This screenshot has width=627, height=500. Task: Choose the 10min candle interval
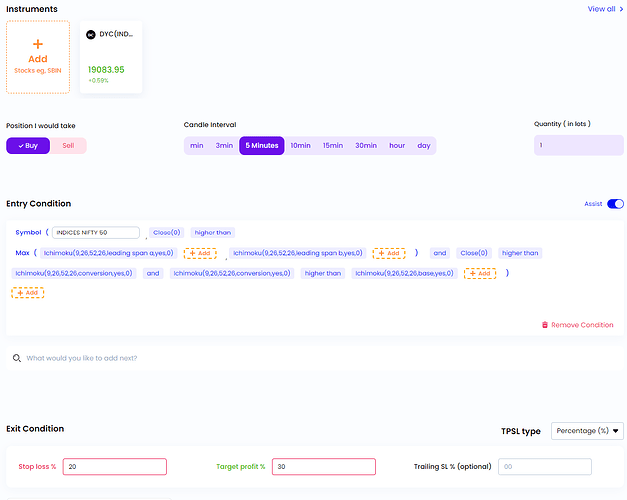click(300, 146)
